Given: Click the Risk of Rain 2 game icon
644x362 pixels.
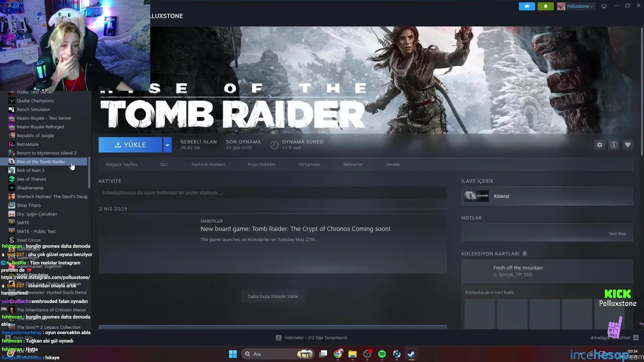Looking at the screenshot, I should coord(12,170).
